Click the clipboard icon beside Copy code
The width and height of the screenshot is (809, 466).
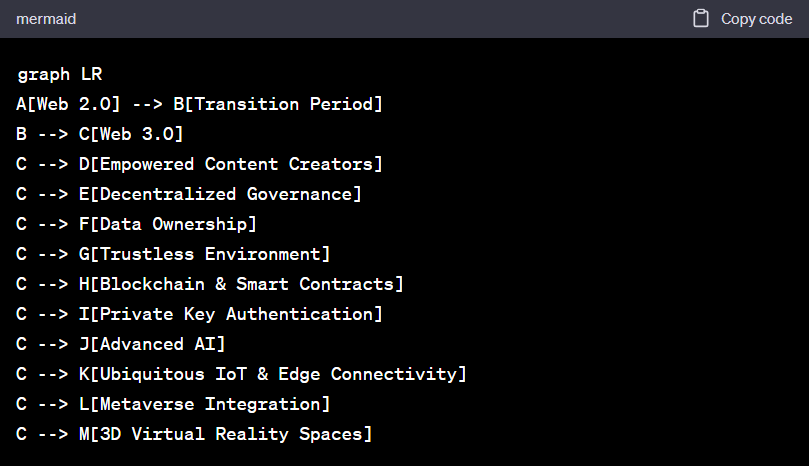pos(701,19)
